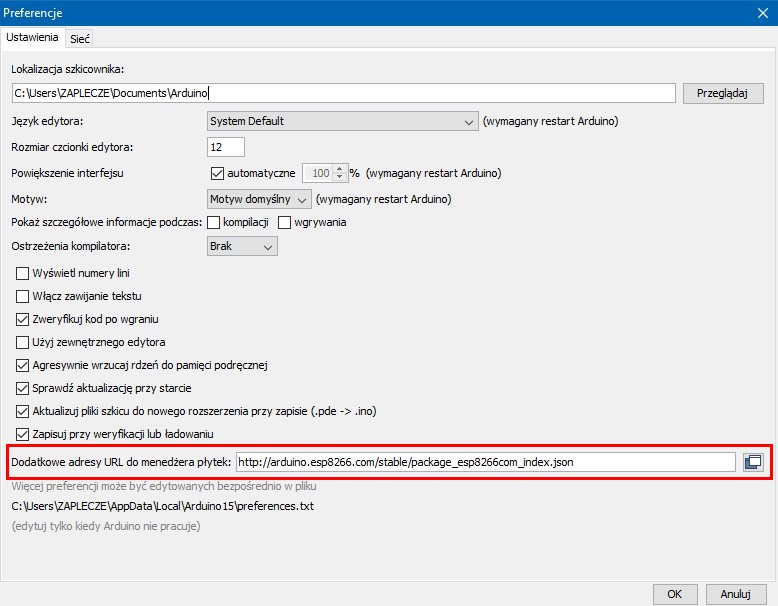The height and width of the screenshot is (606, 778).
Task: Increase the interface scale percentage
Action: point(339,169)
